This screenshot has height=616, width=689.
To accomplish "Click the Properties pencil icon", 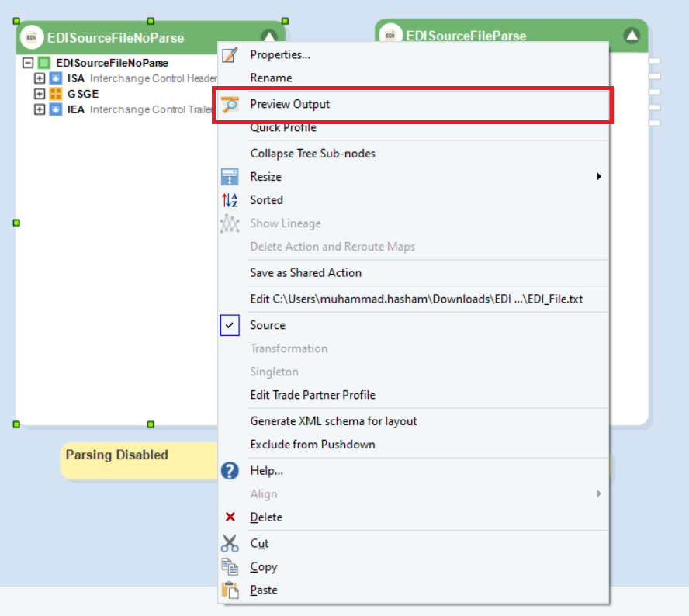I will pyautogui.click(x=230, y=55).
